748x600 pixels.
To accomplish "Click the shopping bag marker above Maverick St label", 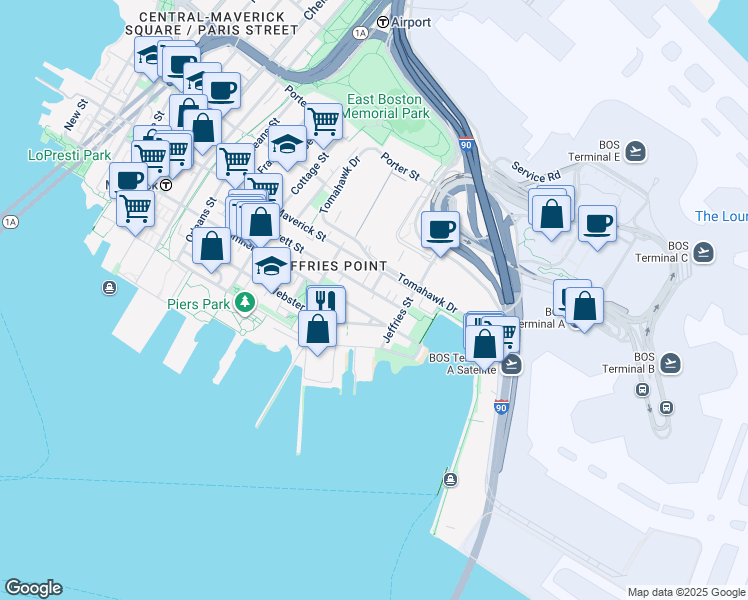I will 260,223.
